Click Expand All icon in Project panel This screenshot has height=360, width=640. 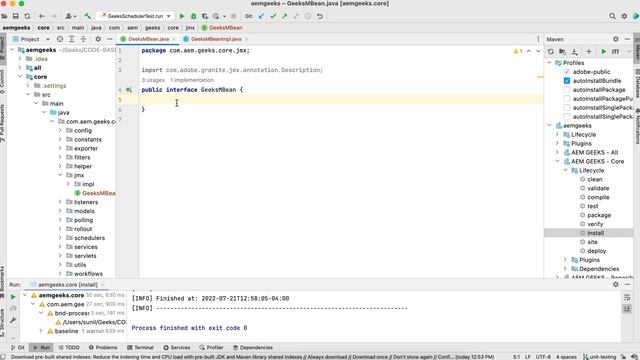coord(71,39)
